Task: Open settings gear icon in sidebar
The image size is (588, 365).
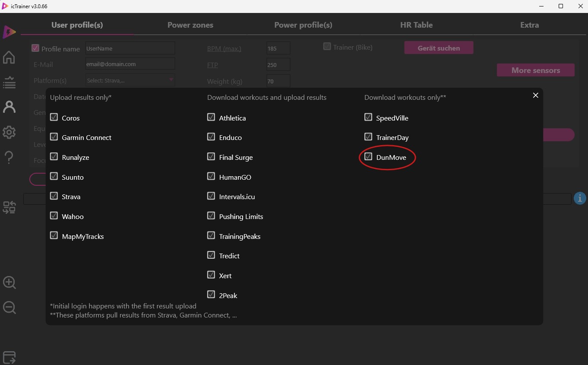Action: point(9,132)
